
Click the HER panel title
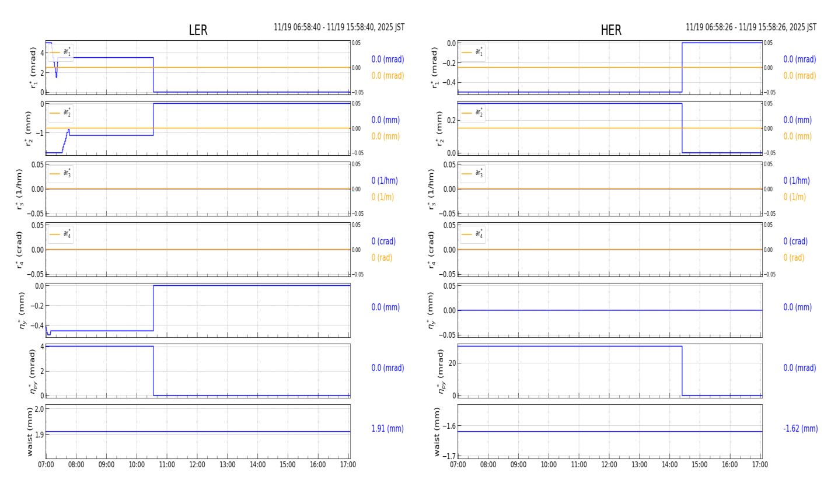(611, 30)
